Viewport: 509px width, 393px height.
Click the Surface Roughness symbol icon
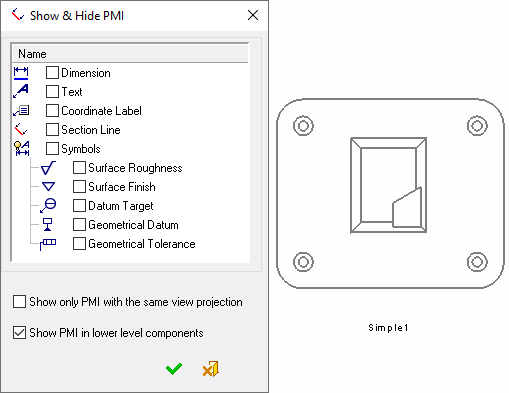click(48, 168)
